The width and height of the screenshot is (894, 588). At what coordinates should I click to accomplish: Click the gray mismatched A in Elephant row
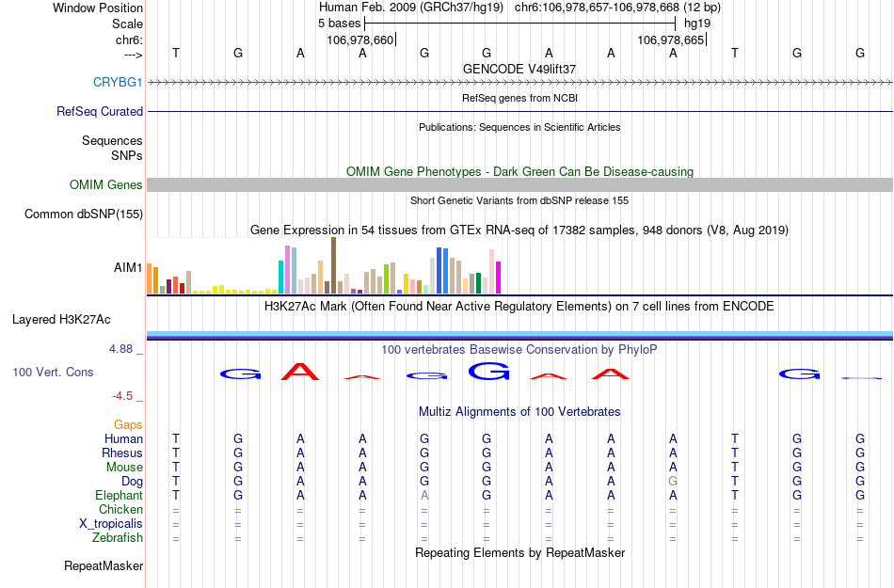(424, 495)
